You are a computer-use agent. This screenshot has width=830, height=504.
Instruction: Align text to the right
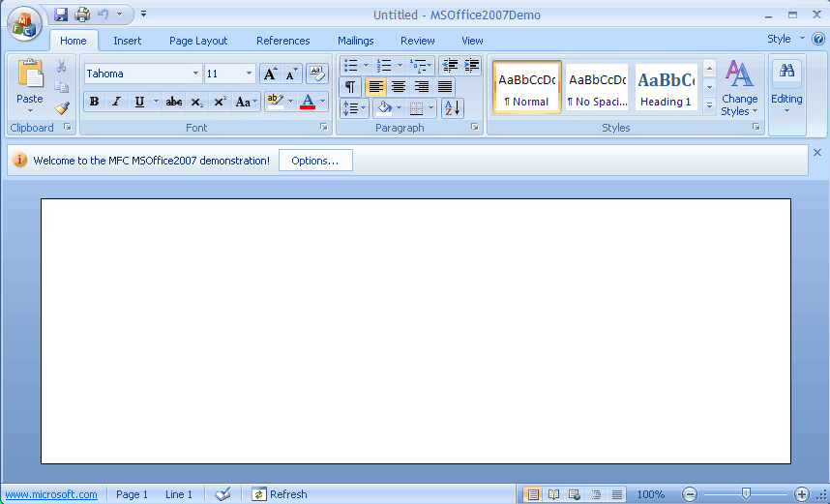pyautogui.click(x=422, y=87)
